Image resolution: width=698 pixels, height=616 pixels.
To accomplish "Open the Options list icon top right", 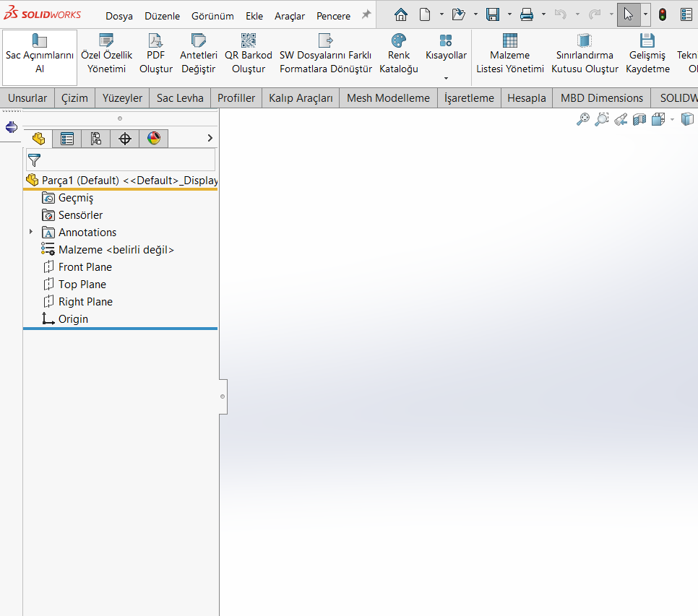I will [687, 14].
